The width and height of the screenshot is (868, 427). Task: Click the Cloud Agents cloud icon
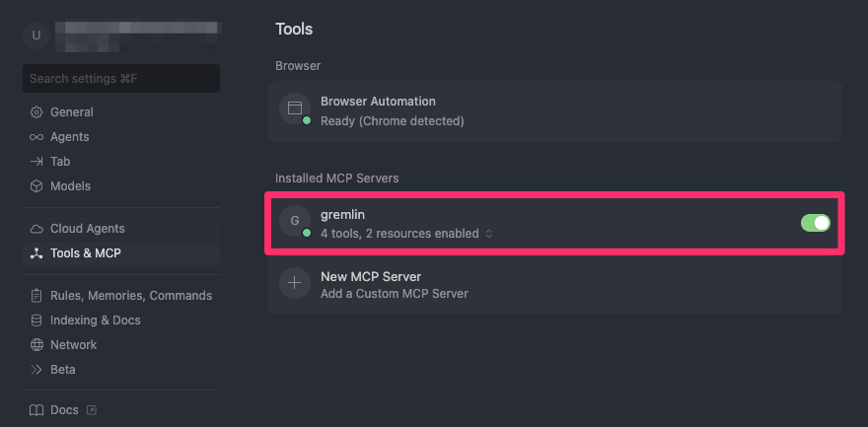36,229
